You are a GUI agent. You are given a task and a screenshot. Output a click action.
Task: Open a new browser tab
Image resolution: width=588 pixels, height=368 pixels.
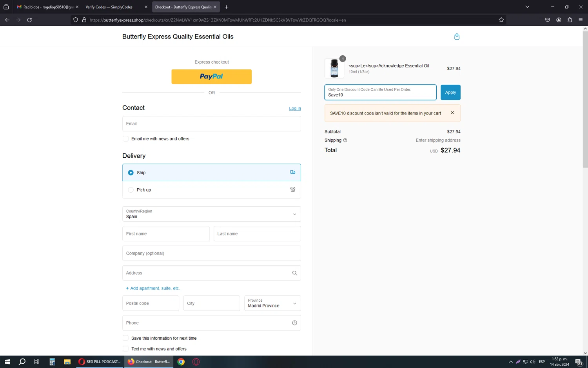click(x=226, y=7)
